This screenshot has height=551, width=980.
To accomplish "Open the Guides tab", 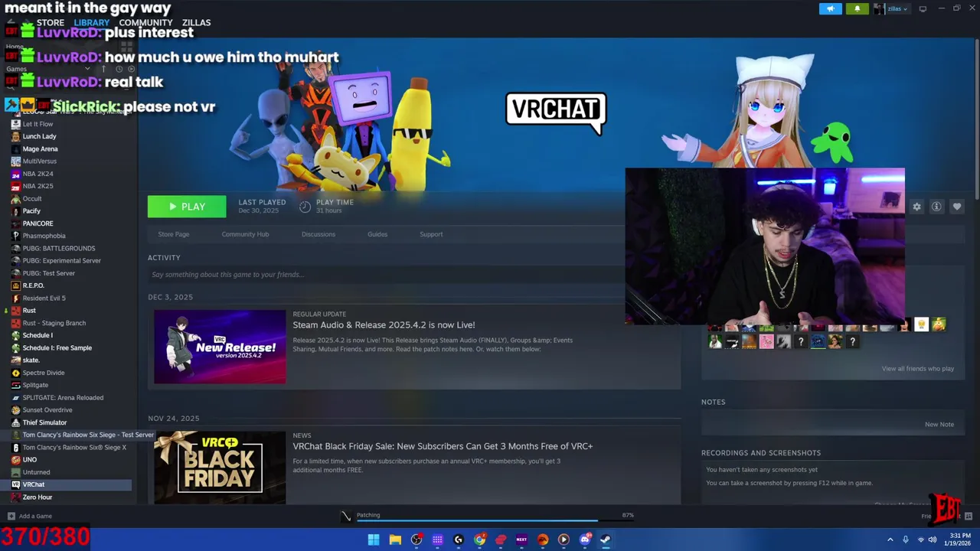I will point(377,234).
